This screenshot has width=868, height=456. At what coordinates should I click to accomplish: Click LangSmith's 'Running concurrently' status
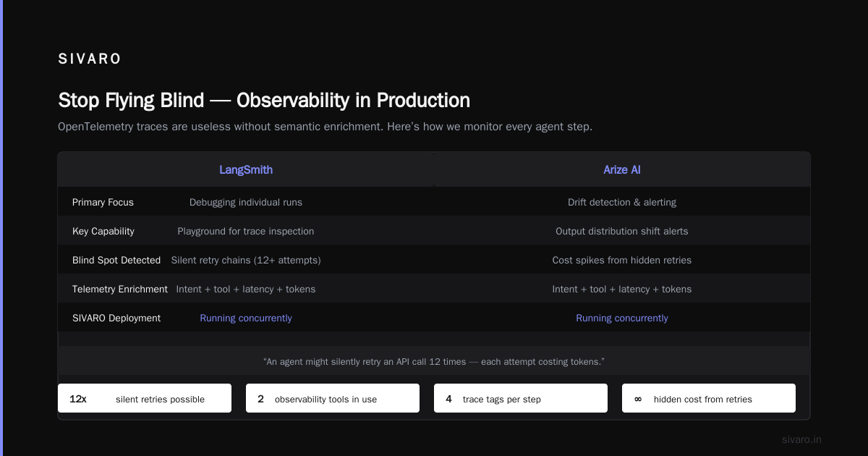[x=246, y=318]
